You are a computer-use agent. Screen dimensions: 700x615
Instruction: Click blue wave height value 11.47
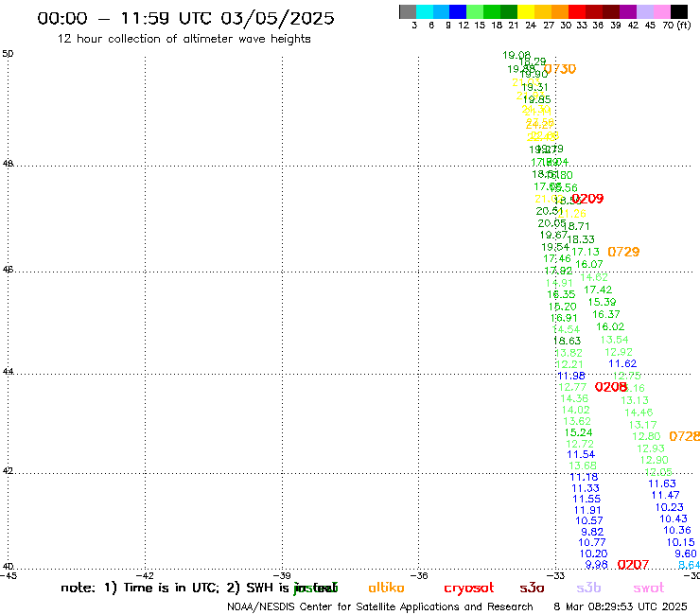666,495
